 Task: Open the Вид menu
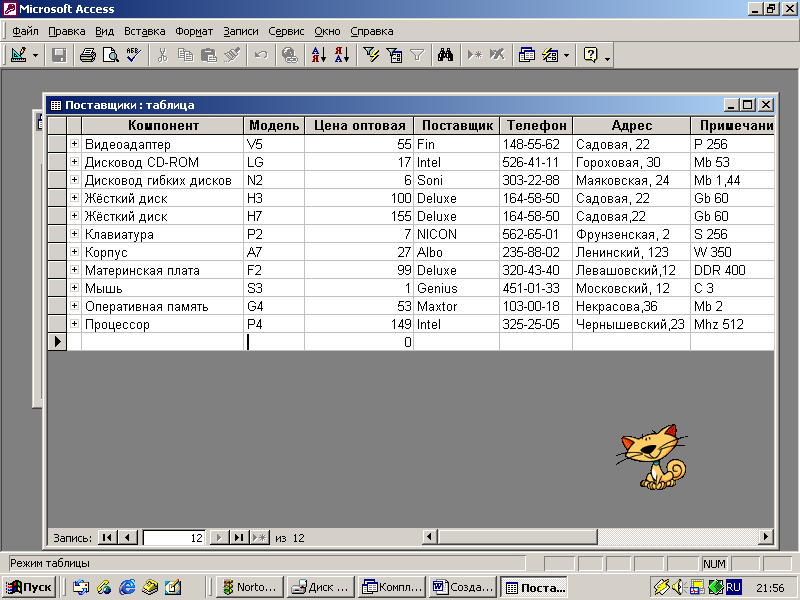(105, 31)
